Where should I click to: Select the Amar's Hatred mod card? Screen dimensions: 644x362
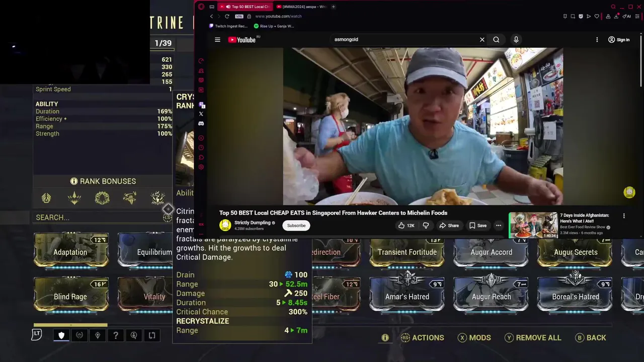click(407, 294)
